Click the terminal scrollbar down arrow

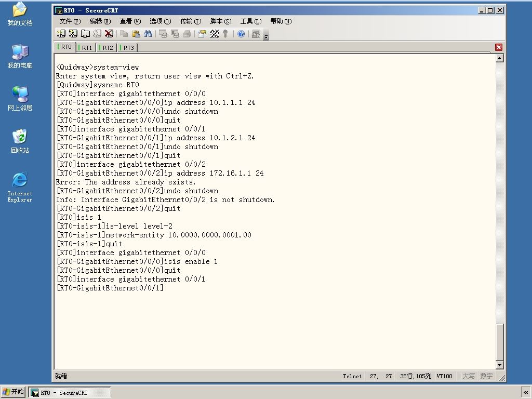click(x=499, y=365)
